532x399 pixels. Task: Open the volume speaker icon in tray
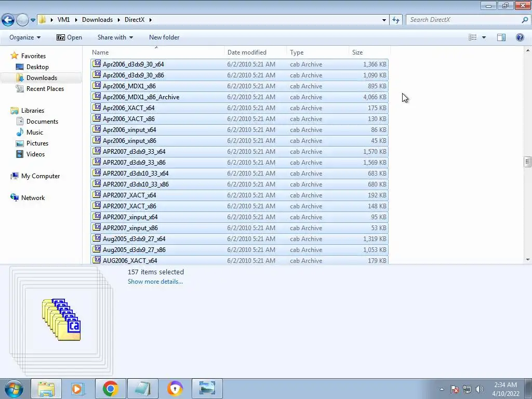(480, 389)
